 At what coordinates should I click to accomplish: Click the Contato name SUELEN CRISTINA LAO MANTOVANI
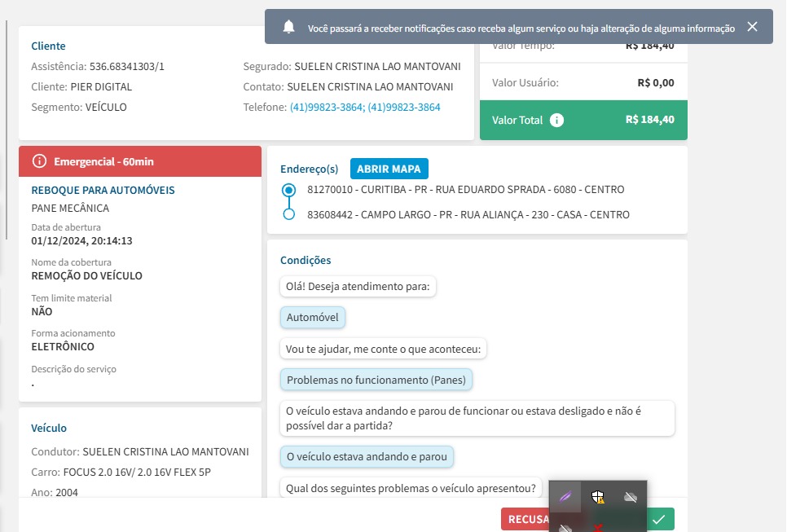coord(370,87)
